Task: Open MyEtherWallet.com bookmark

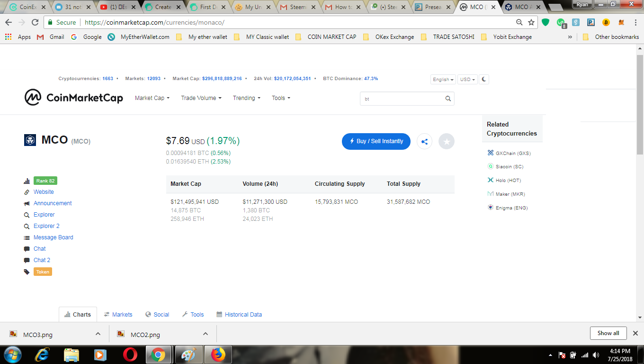Action: (139, 37)
